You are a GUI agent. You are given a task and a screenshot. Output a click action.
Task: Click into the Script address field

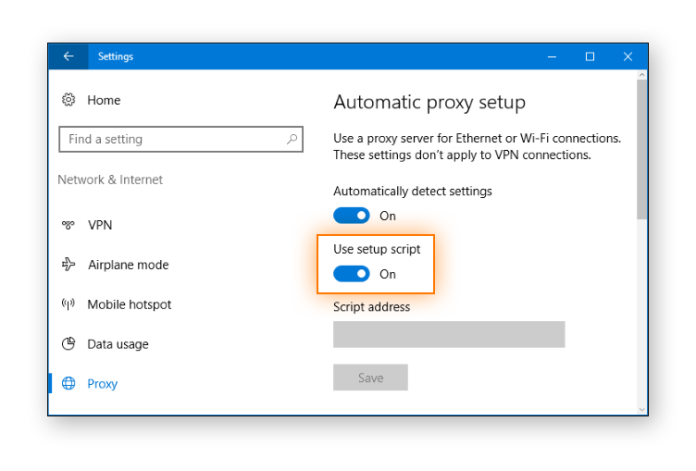tap(448, 334)
